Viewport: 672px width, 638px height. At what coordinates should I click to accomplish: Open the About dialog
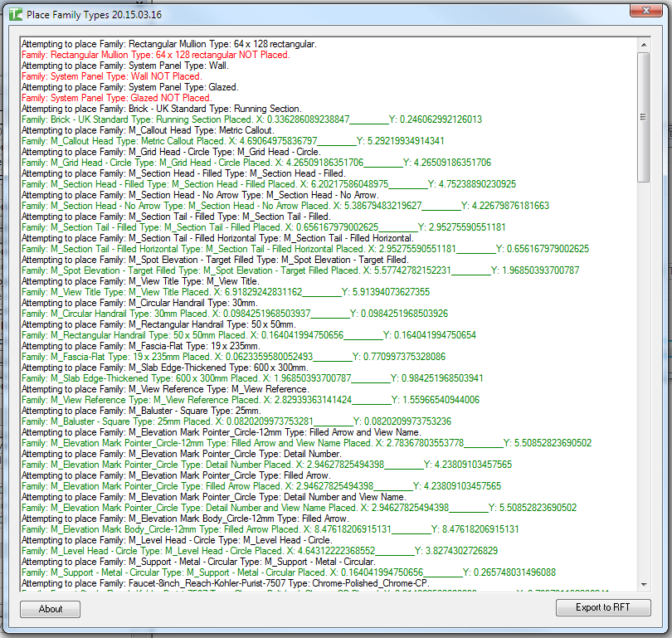(51, 608)
